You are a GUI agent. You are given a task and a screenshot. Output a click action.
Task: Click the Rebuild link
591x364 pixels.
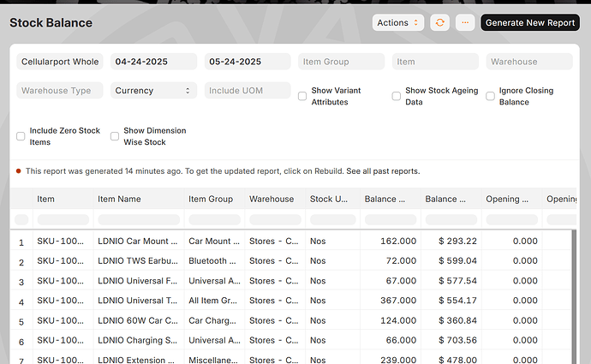tap(328, 171)
